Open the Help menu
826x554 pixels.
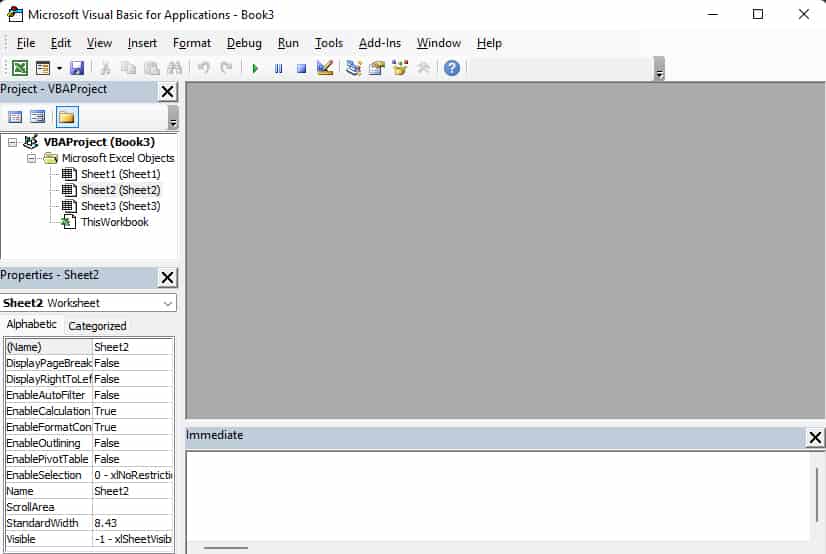click(489, 43)
